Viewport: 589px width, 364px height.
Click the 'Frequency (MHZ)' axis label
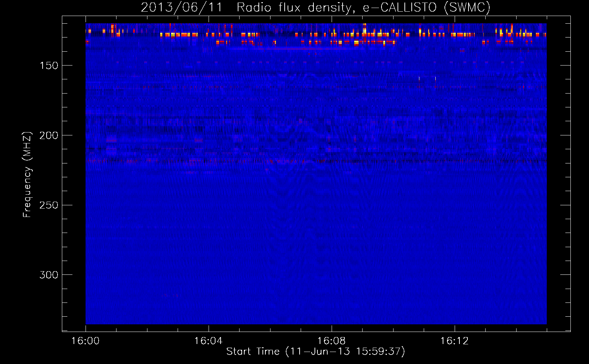pos(27,175)
